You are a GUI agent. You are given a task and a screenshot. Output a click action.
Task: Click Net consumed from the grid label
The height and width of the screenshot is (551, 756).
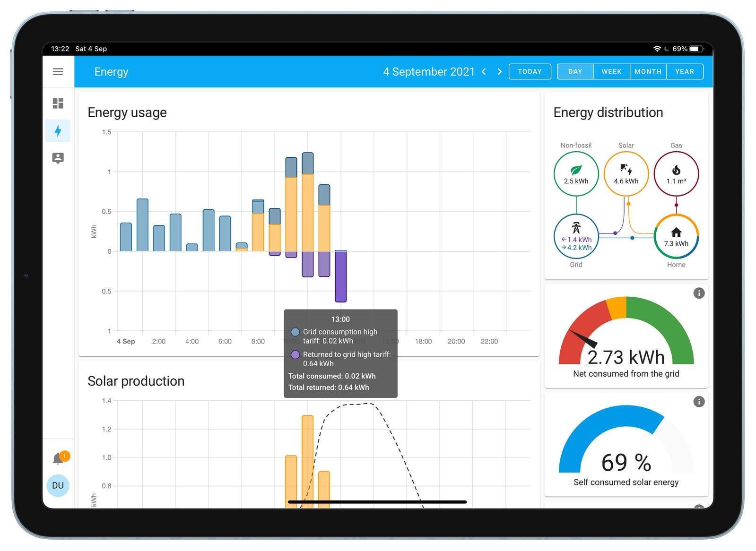pos(626,374)
